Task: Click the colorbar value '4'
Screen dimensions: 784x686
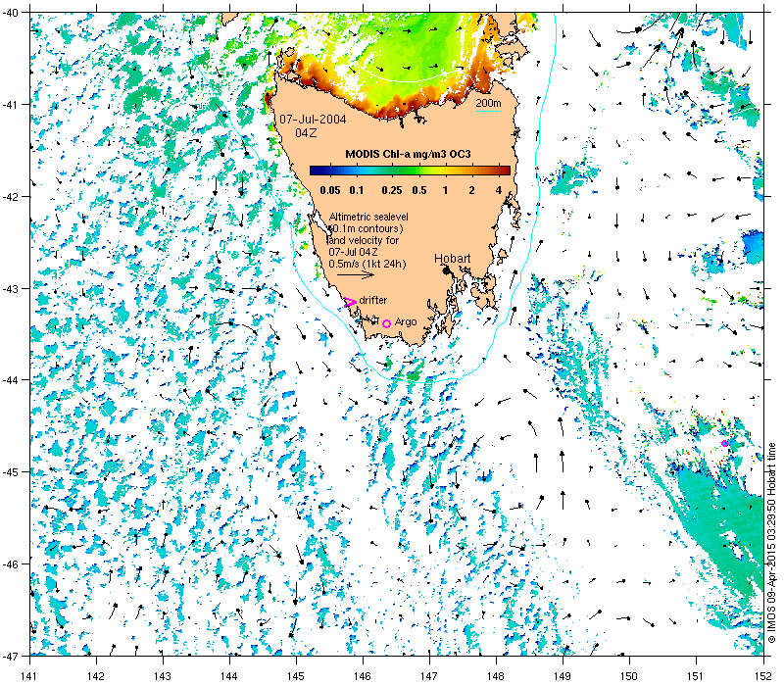Action: [499, 190]
